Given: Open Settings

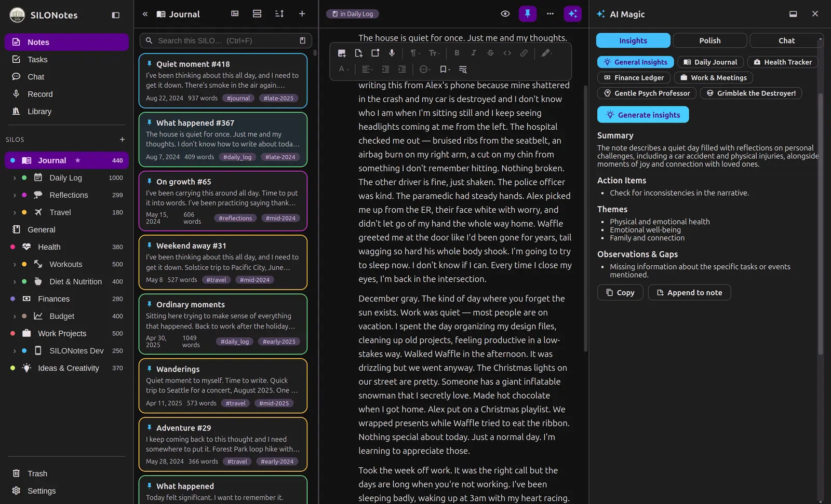Looking at the screenshot, I should pyautogui.click(x=66, y=491).
